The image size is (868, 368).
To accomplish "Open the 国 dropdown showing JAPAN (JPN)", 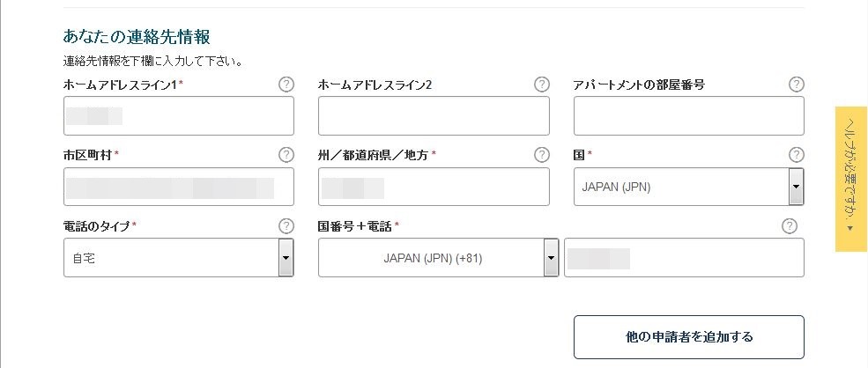I will [688, 187].
